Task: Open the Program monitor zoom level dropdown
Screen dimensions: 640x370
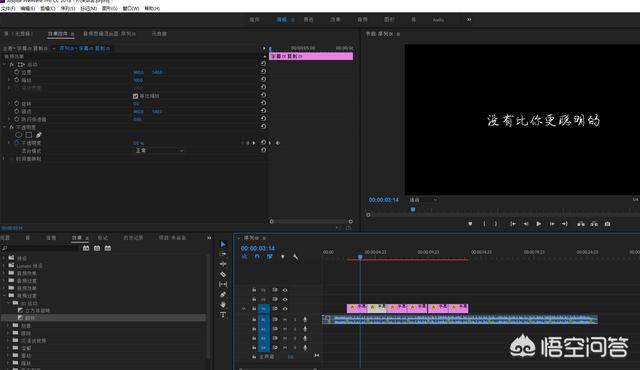Action: tap(424, 200)
